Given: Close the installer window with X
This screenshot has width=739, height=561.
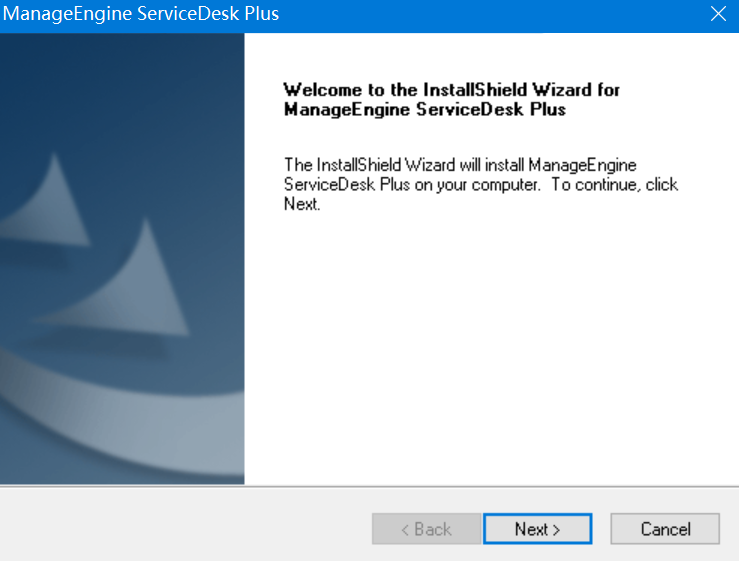Looking at the screenshot, I should tap(717, 15).
